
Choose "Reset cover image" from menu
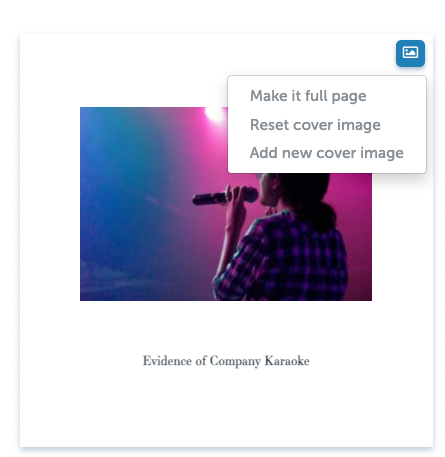[315, 125]
